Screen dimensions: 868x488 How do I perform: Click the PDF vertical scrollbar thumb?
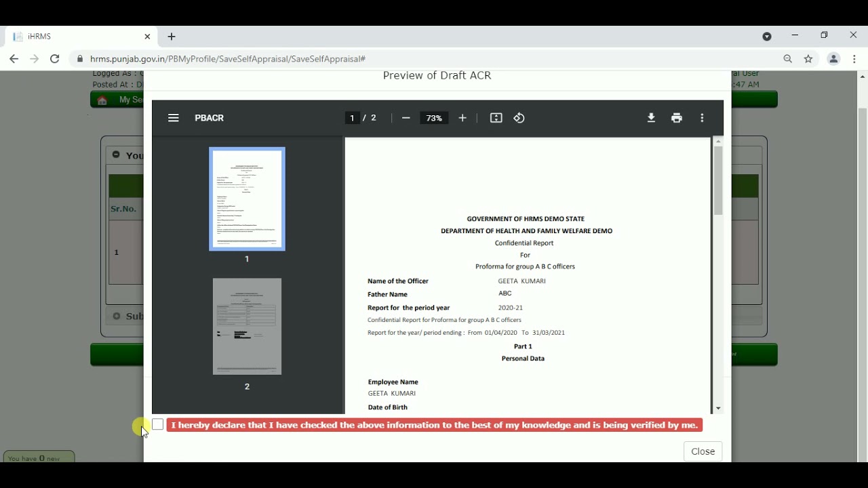(x=718, y=180)
